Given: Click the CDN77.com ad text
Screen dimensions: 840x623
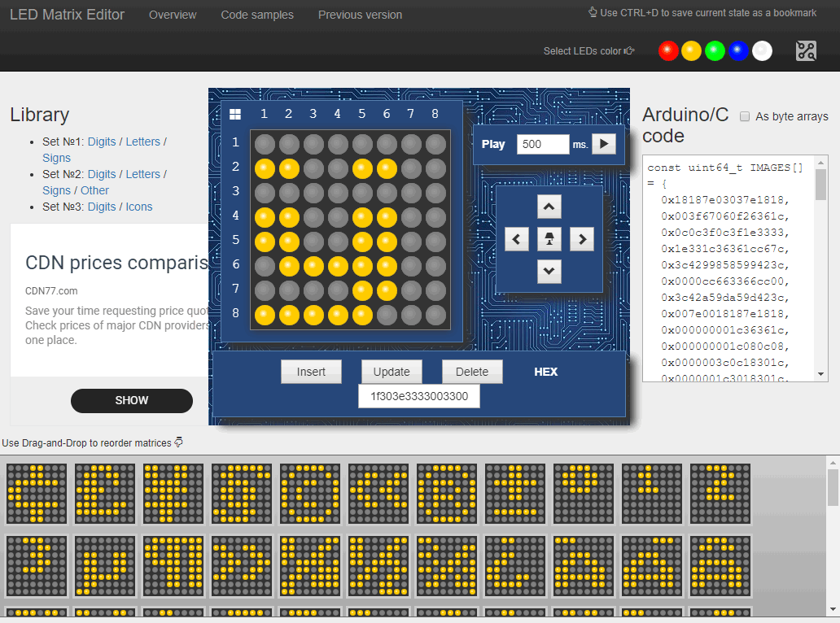Looking at the screenshot, I should pyautogui.click(x=51, y=290).
